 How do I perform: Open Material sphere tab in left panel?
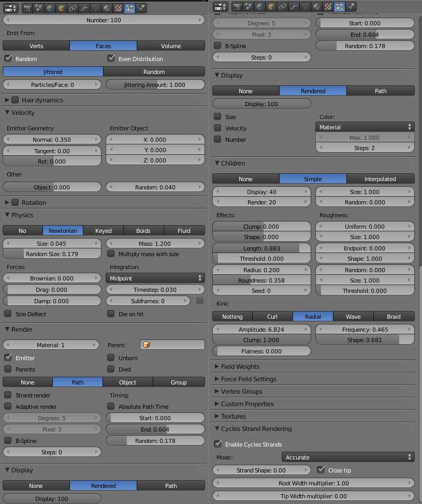point(107,8)
